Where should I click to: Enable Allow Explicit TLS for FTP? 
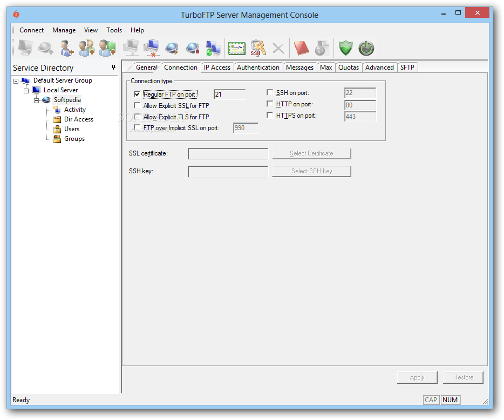[137, 117]
